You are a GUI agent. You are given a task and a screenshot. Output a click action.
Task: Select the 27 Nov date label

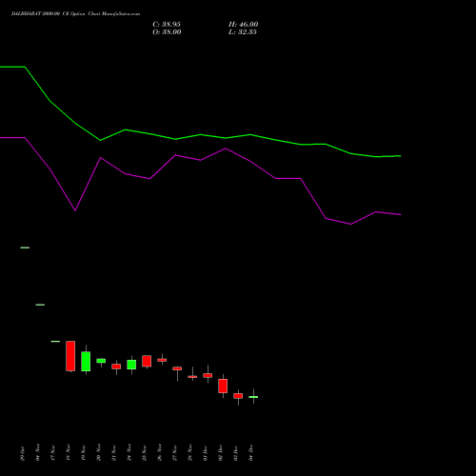tap(174, 452)
